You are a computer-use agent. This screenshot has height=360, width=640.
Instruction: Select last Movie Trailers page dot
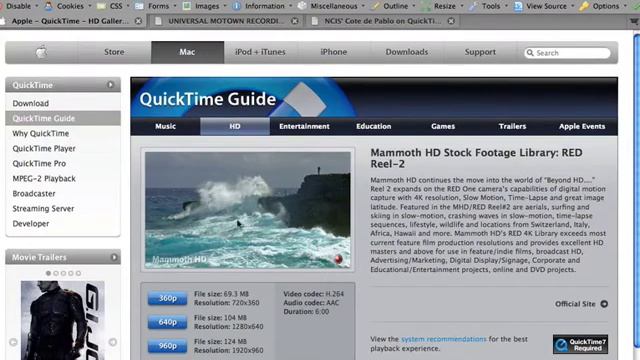click(x=78, y=273)
